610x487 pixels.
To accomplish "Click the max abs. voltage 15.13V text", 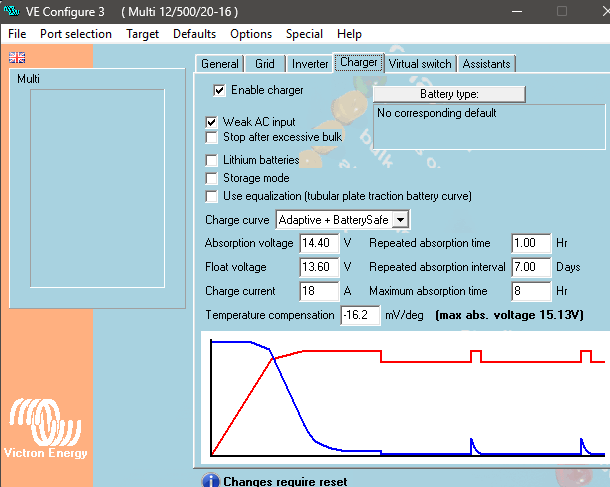I will tap(509, 315).
